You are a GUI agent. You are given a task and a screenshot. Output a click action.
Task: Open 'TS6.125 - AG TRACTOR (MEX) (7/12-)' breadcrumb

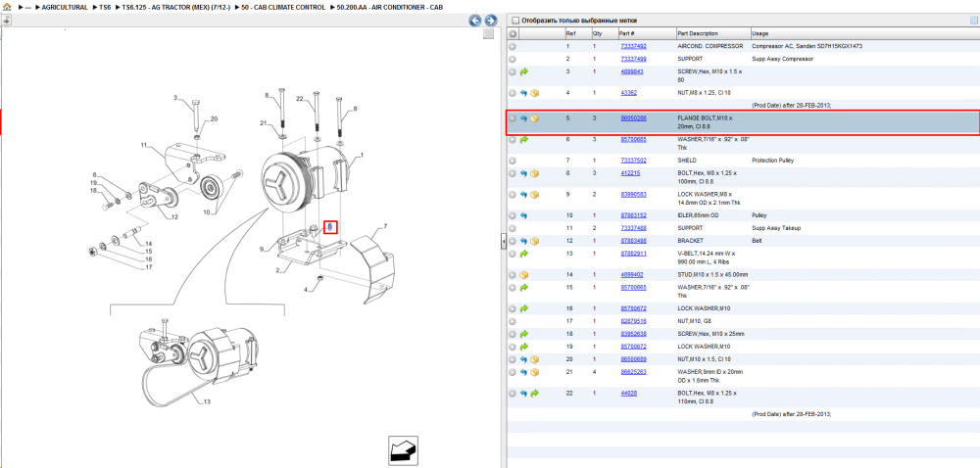[176, 8]
